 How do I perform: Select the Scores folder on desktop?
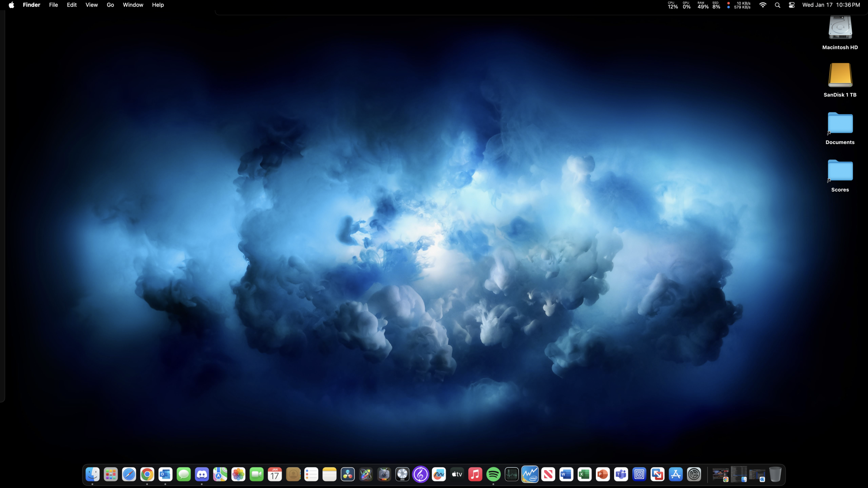(840, 170)
